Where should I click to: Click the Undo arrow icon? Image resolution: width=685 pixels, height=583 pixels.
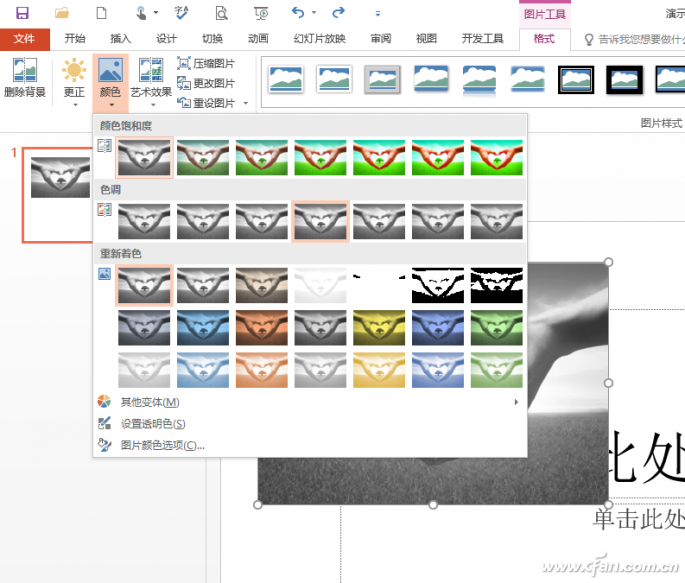pyautogui.click(x=298, y=13)
